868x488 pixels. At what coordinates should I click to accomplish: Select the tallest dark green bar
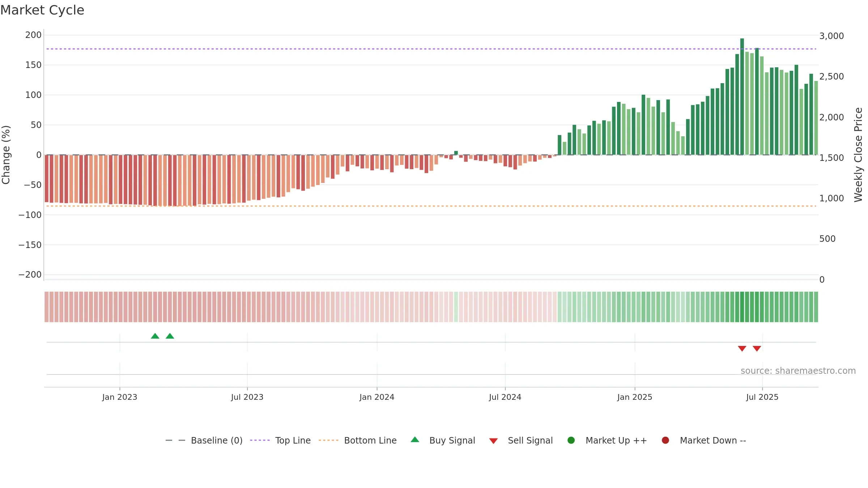tap(742, 97)
